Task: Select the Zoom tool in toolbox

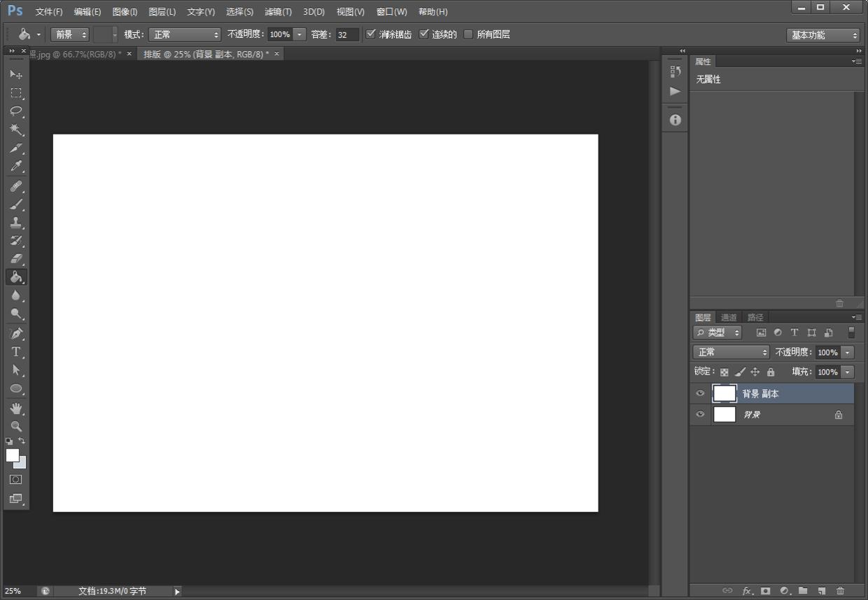Action: click(15, 426)
